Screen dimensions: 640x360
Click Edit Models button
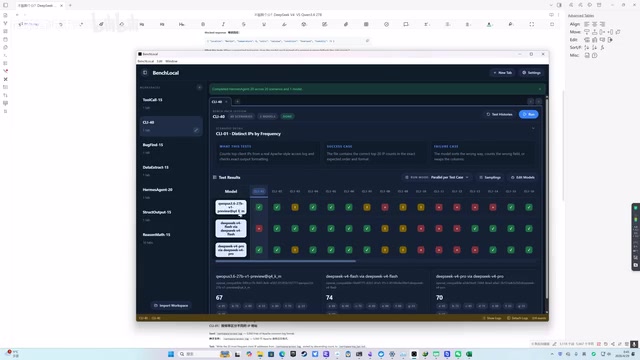pyautogui.click(x=522, y=178)
